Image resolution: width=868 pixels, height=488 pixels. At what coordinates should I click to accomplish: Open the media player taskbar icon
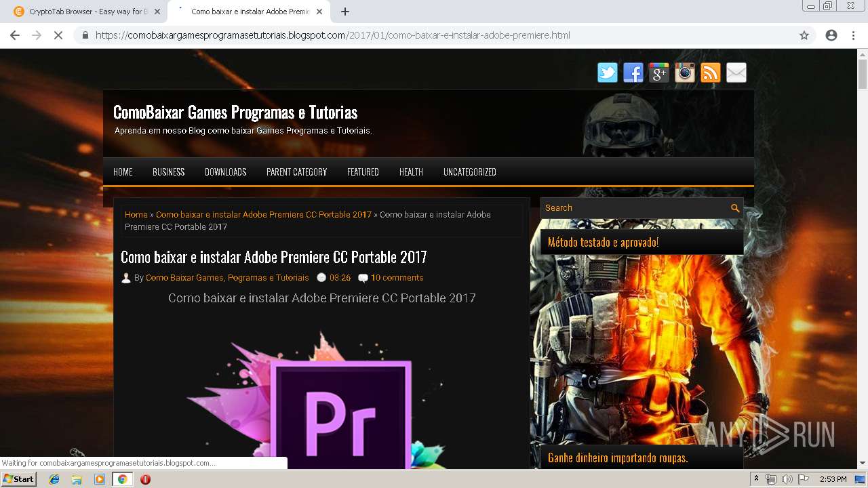coord(100,479)
